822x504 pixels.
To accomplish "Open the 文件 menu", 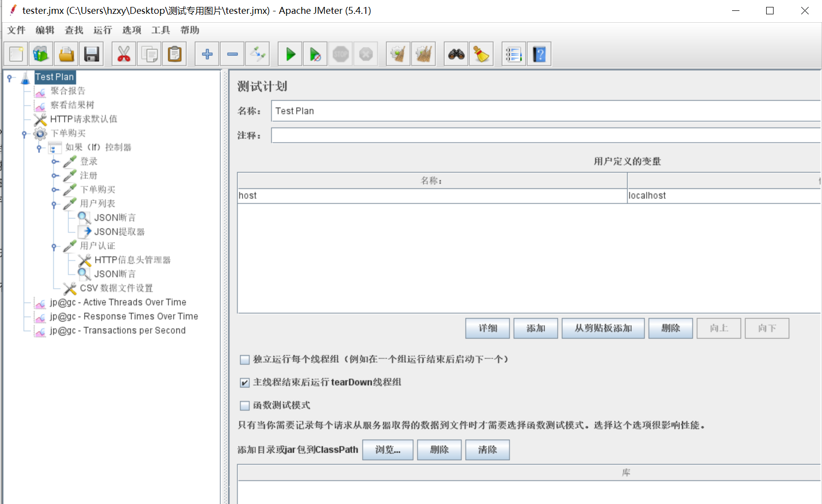I will pyautogui.click(x=16, y=30).
